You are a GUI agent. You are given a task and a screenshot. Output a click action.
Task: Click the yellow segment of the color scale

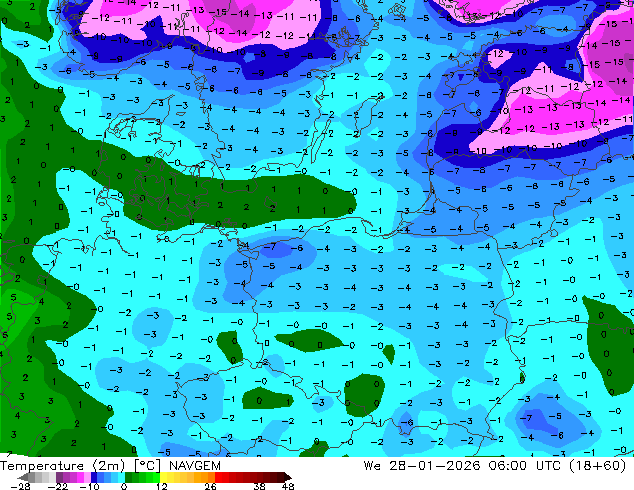pos(163,477)
